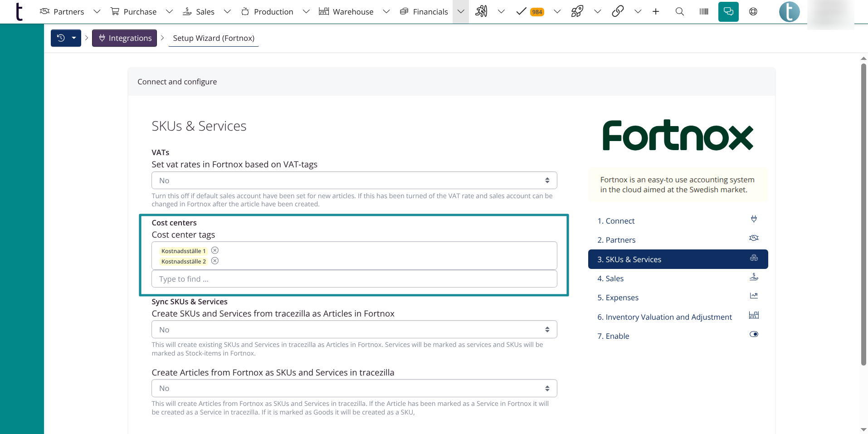The image size is (868, 434).
Task: Click the cost center tags search field
Action: pyautogui.click(x=354, y=279)
